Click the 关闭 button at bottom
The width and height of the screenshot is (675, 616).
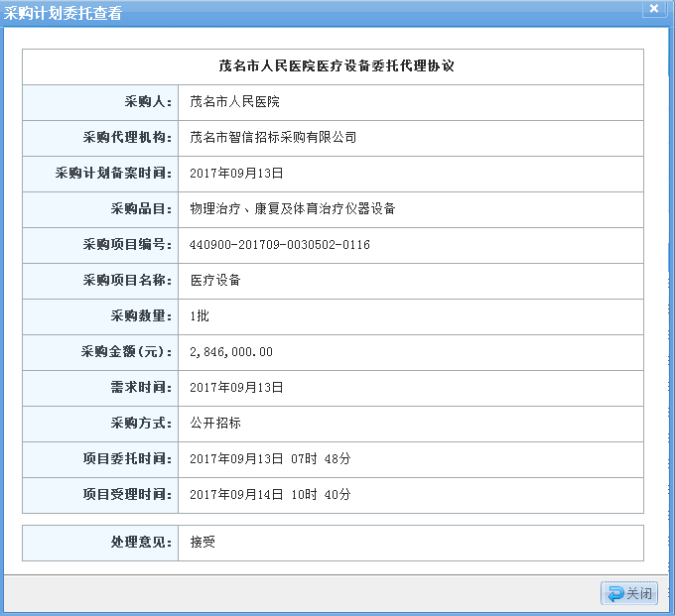(x=629, y=593)
